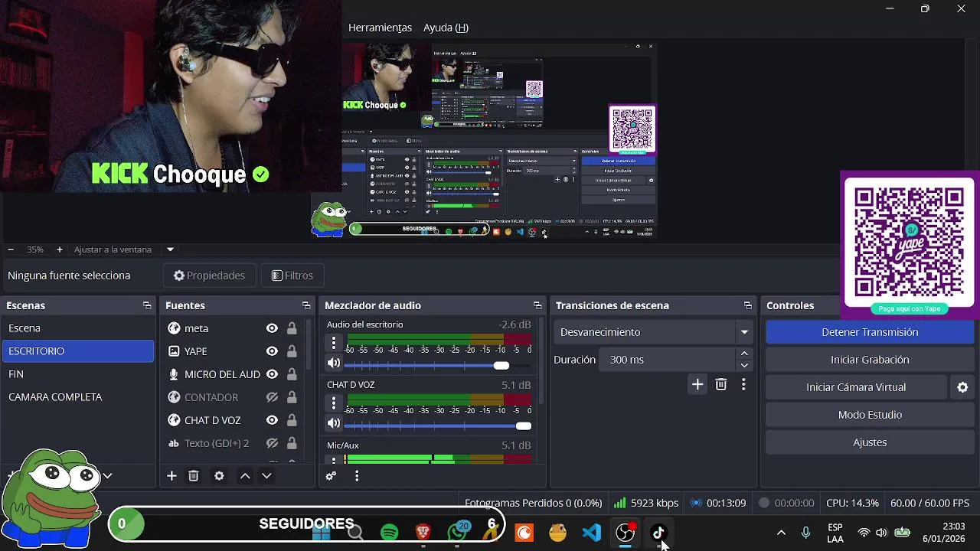The width and height of the screenshot is (980, 551).
Task: Mute the CHAT D VOZ audio channel
Action: 334,423
